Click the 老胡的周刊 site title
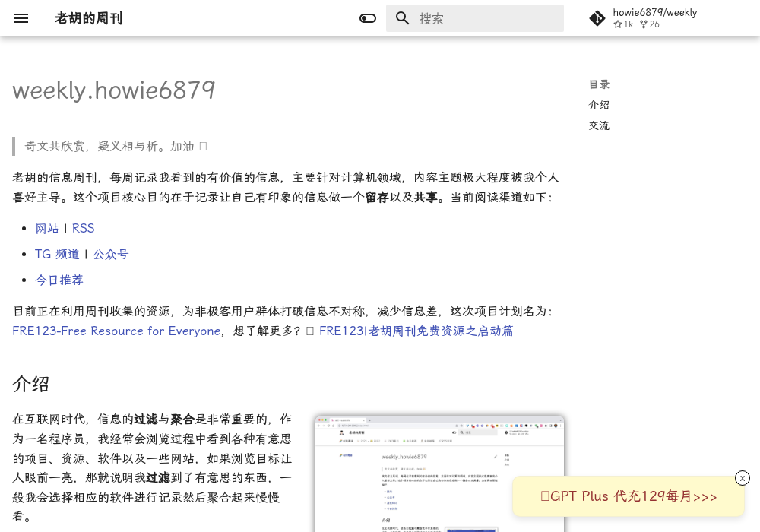 coord(89,18)
